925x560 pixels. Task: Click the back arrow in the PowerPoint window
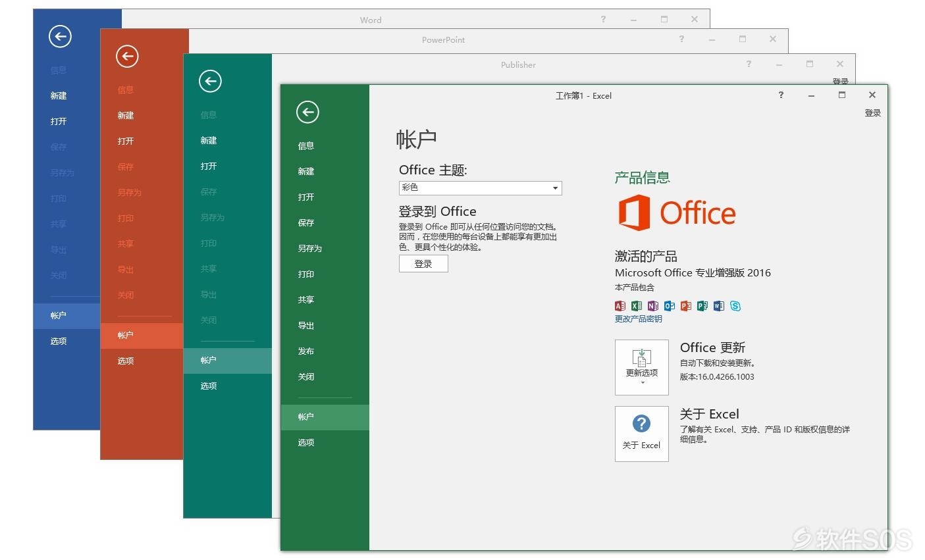[x=127, y=57]
